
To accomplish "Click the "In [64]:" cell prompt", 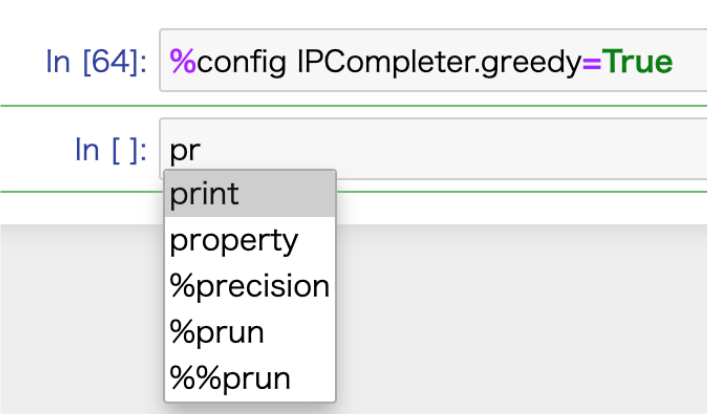I will (97, 61).
